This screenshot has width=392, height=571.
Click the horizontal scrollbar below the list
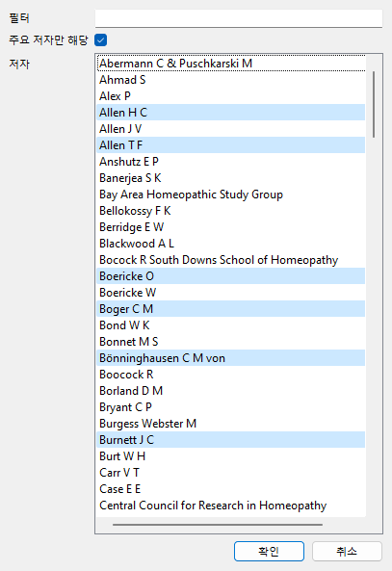point(218,525)
